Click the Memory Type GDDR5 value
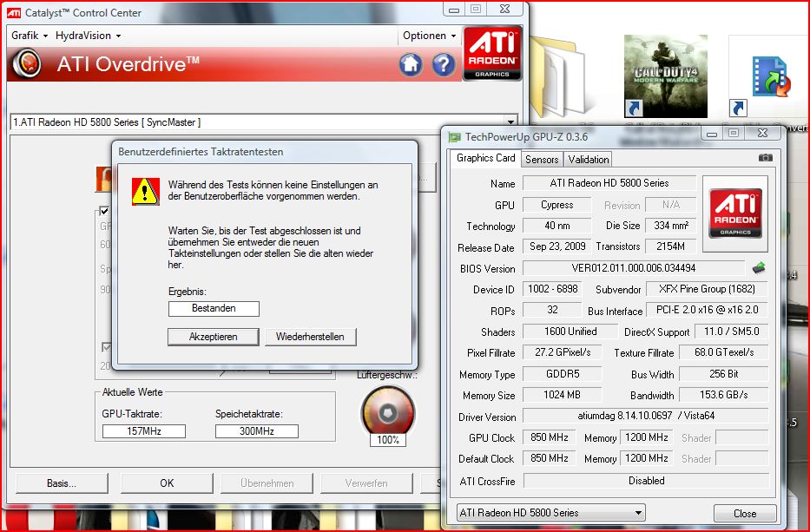Screen dimensions: 810x532 click(x=563, y=374)
